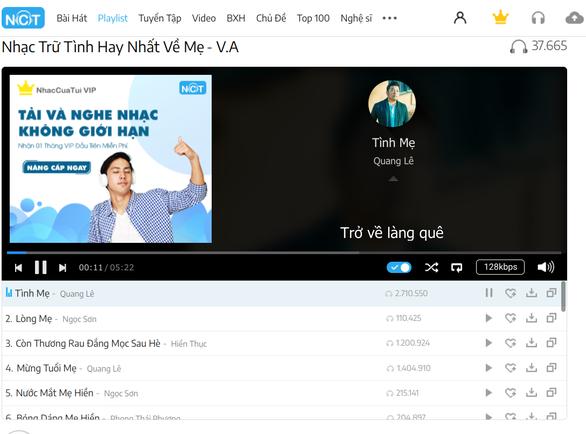Play Mừng Tuổi Mẹ track
This screenshot has width=586, height=434.
pos(488,368)
